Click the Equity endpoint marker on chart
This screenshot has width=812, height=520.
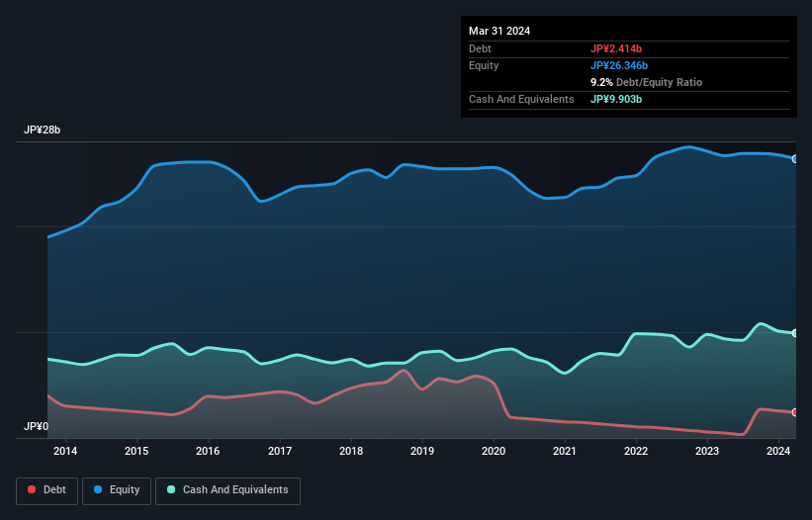tap(795, 159)
